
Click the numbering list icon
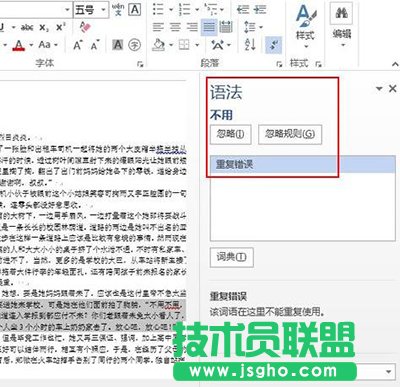tap(184, 10)
